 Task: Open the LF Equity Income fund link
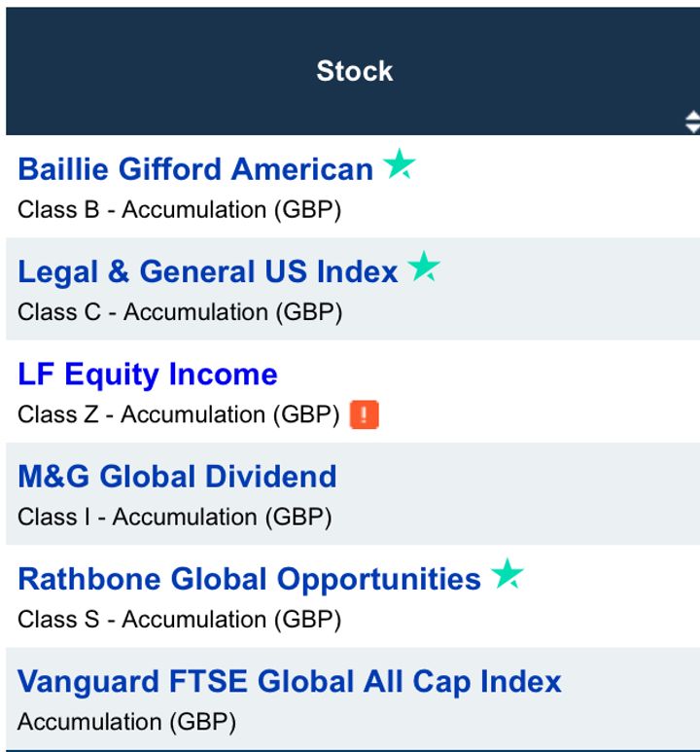coord(148,375)
